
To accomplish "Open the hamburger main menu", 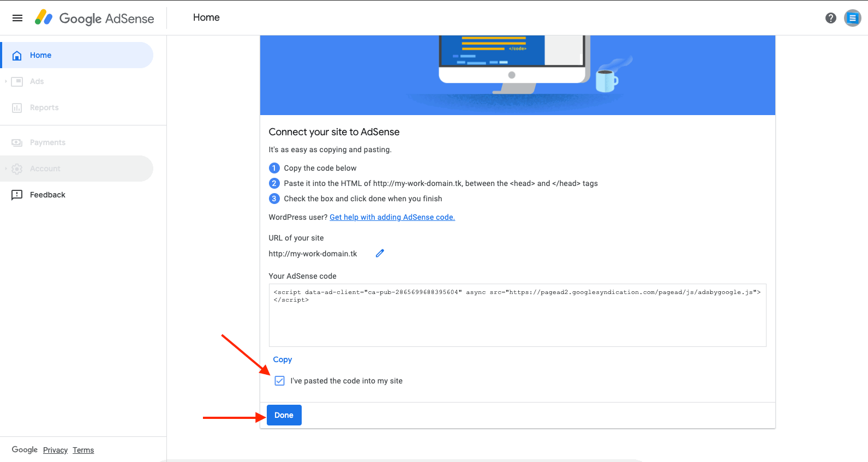I will (17, 18).
